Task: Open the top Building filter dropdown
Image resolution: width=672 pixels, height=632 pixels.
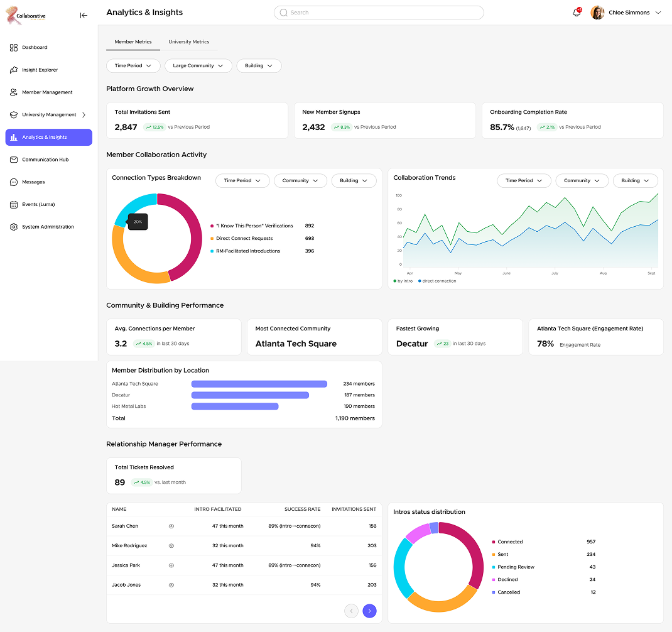Action: click(x=259, y=65)
